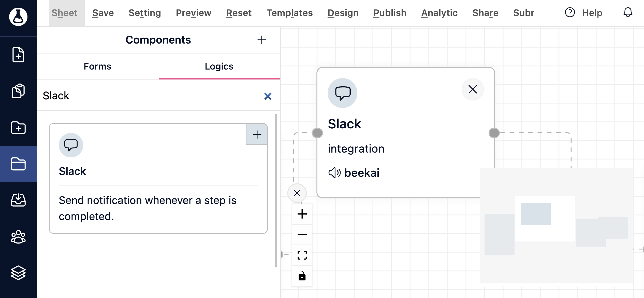644x298 pixels.
Task: Click the Help question mark icon
Action: (x=570, y=12)
